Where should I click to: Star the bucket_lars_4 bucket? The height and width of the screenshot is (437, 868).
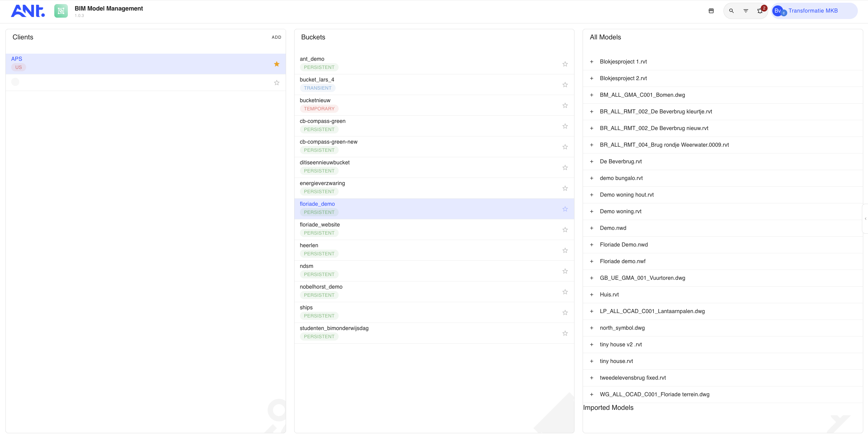pyautogui.click(x=565, y=85)
